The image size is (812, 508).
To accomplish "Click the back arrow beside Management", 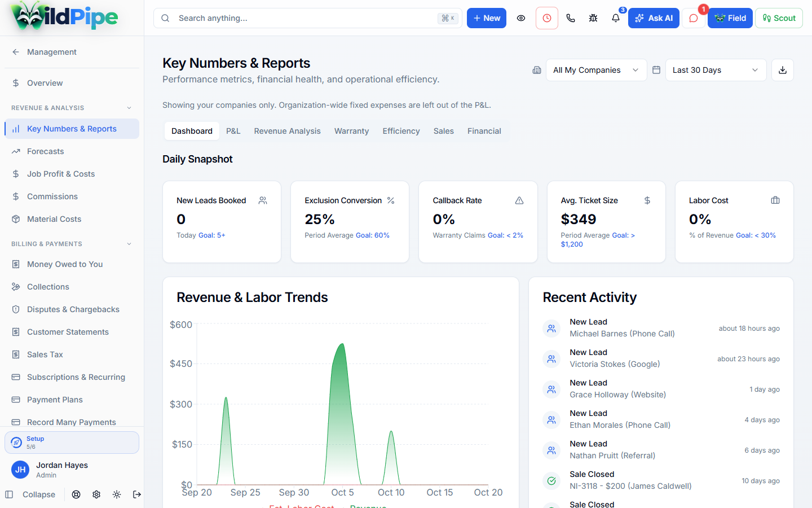I will pyautogui.click(x=16, y=52).
